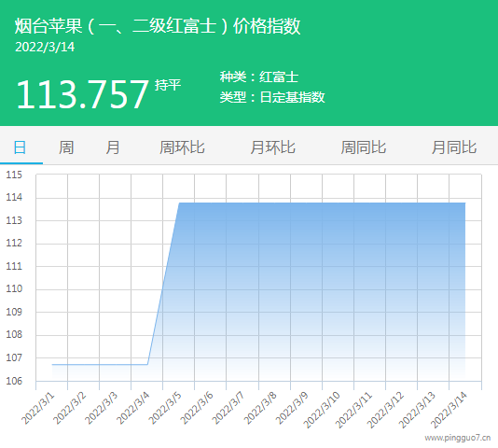Viewport: 498px width, 448px height.
Task: Click the 2022/3/14 date under title
Action: point(45,47)
